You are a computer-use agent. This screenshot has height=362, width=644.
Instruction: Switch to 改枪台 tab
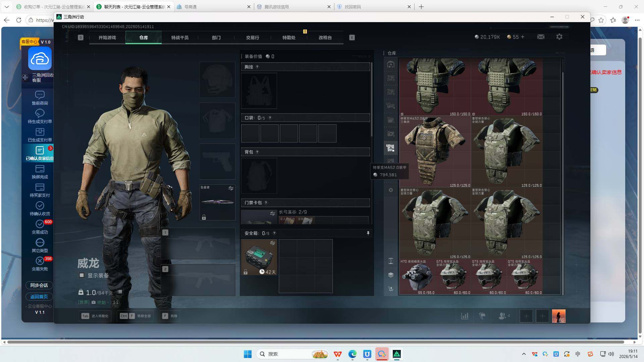click(x=325, y=38)
